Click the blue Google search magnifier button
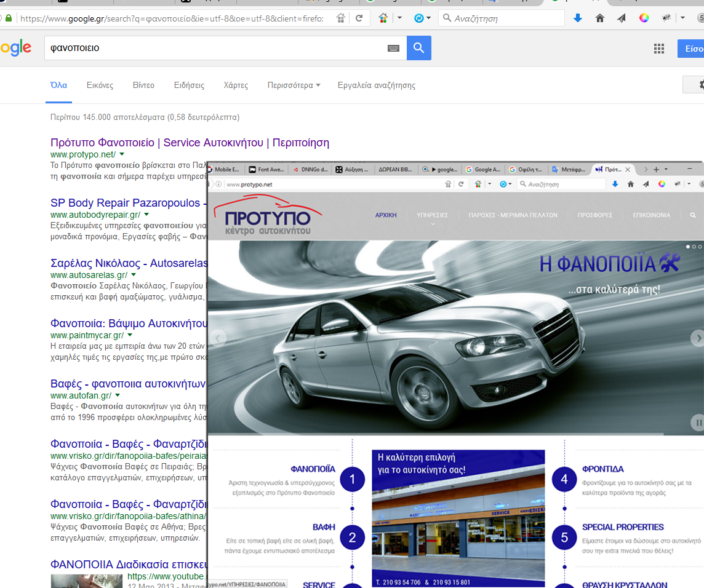Screen dimensions: 704x588 pyautogui.click(x=418, y=48)
